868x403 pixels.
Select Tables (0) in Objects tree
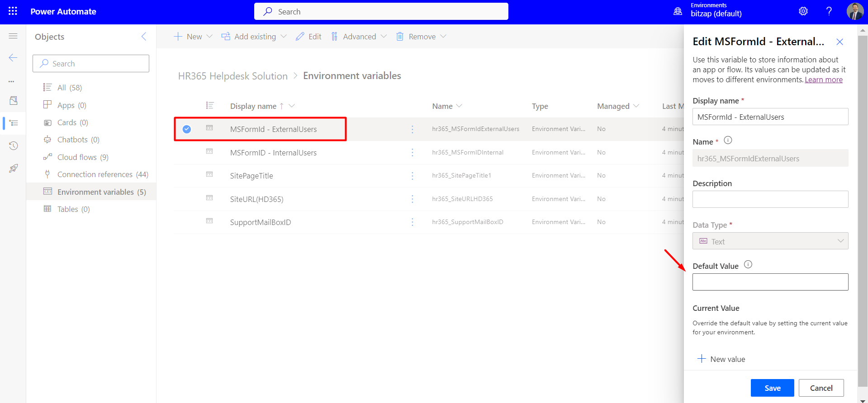[x=73, y=209]
